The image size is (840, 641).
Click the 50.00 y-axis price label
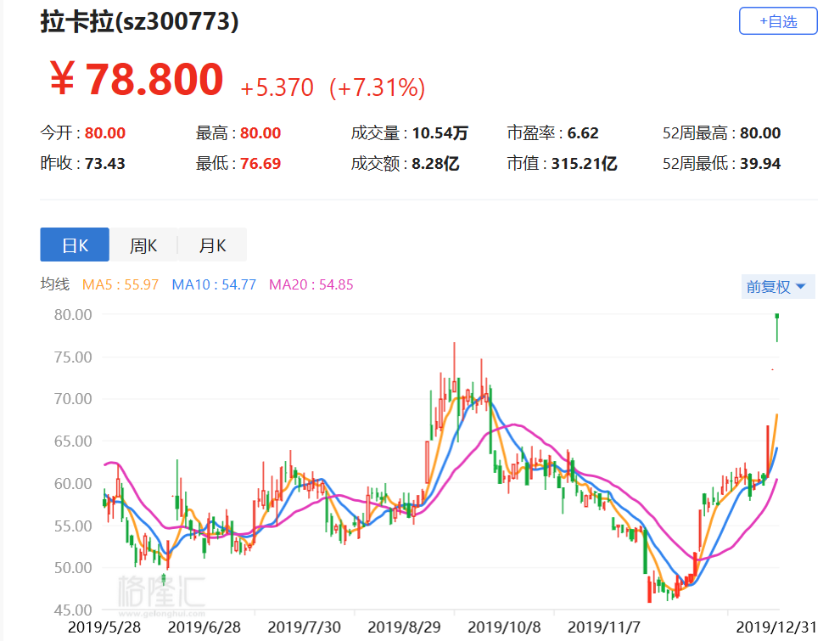coord(73,568)
